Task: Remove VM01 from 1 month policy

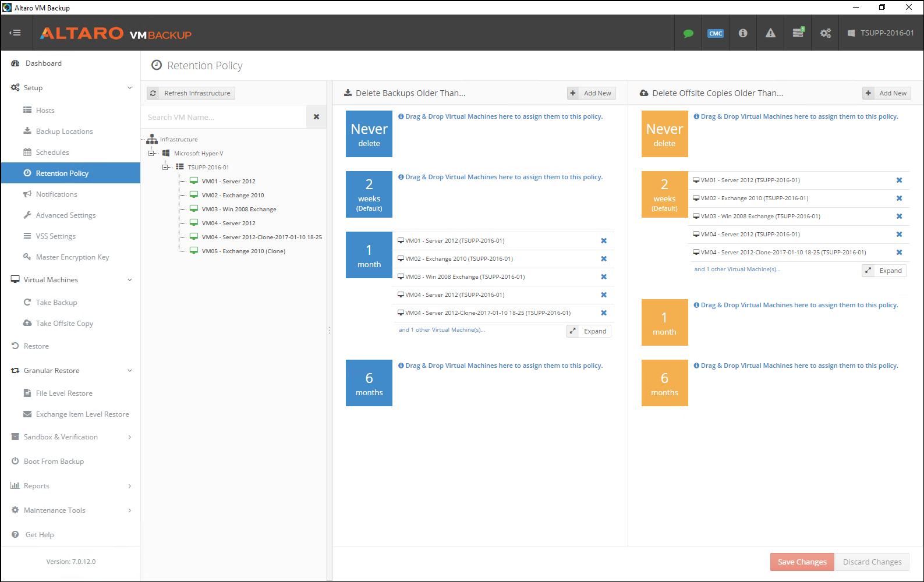Action: tap(604, 241)
